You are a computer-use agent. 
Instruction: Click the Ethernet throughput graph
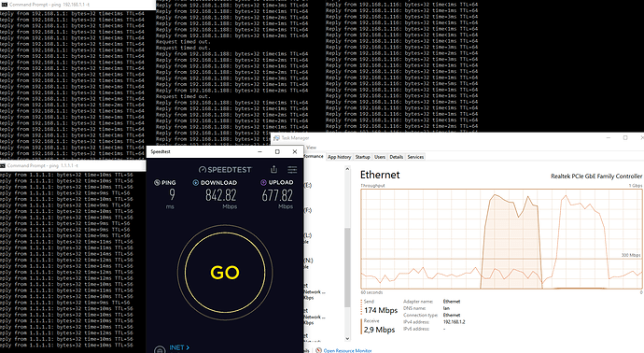(501, 239)
